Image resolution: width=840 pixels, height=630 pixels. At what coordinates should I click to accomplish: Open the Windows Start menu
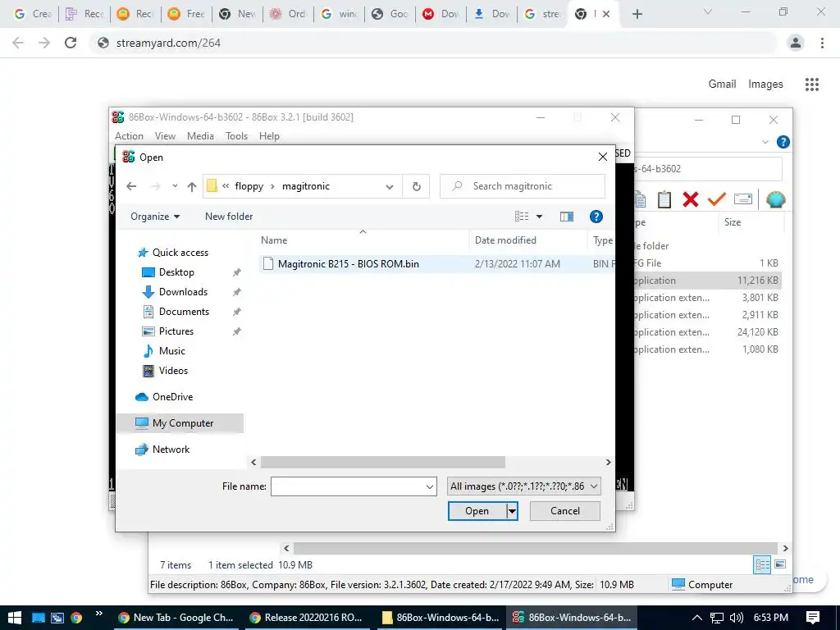point(15,618)
